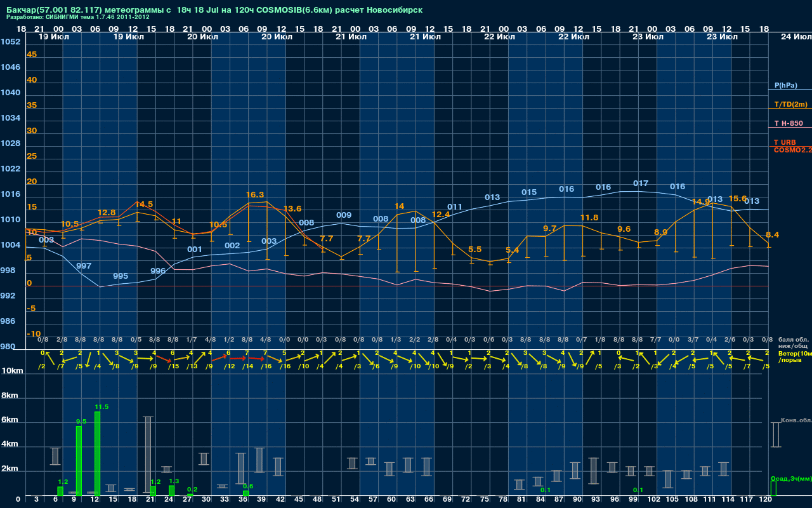Click the temperature label 12.8
The width and height of the screenshot is (812, 508).
point(107,213)
